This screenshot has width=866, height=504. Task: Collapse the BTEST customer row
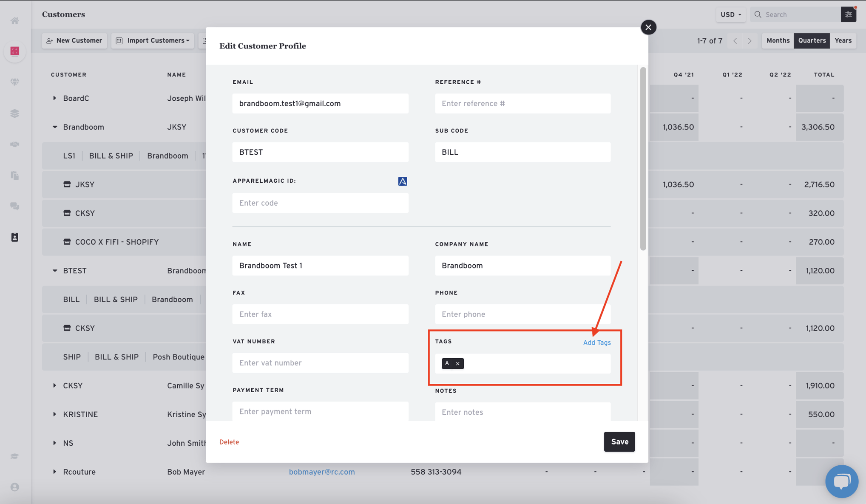click(54, 271)
